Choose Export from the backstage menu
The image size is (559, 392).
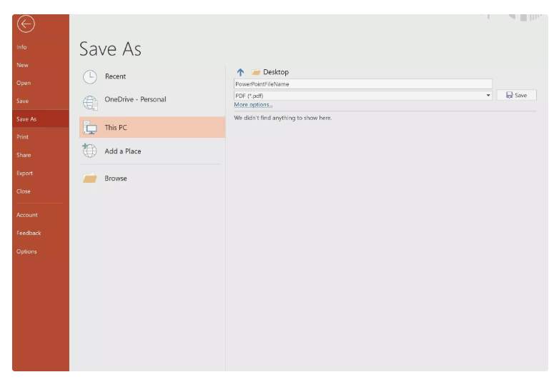click(x=25, y=173)
